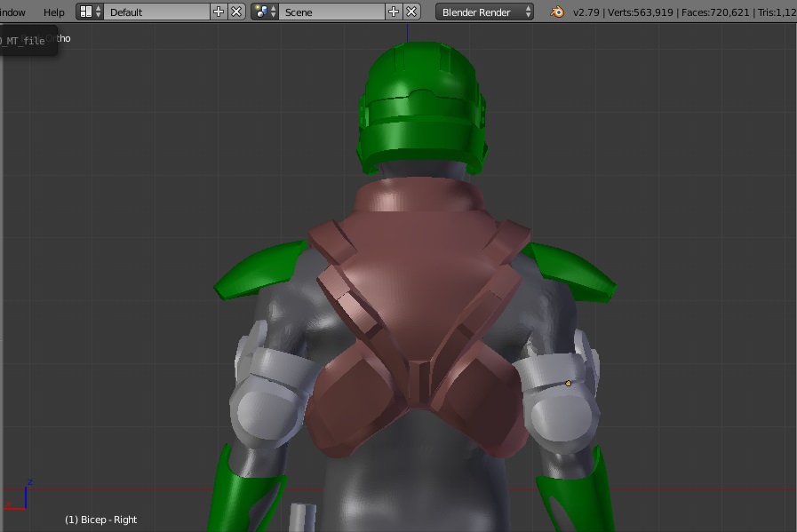This screenshot has width=797, height=532.
Task: Add a new screen layout with plus icon
Action: click(x=219, y=12)
